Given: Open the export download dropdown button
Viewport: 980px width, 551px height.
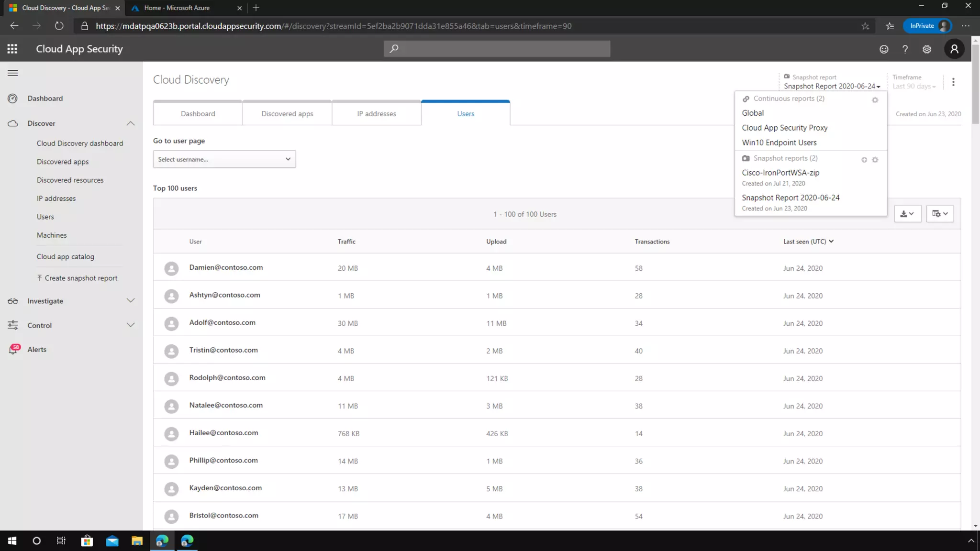Looking at the screenshot, I should (x=907, y=214).
